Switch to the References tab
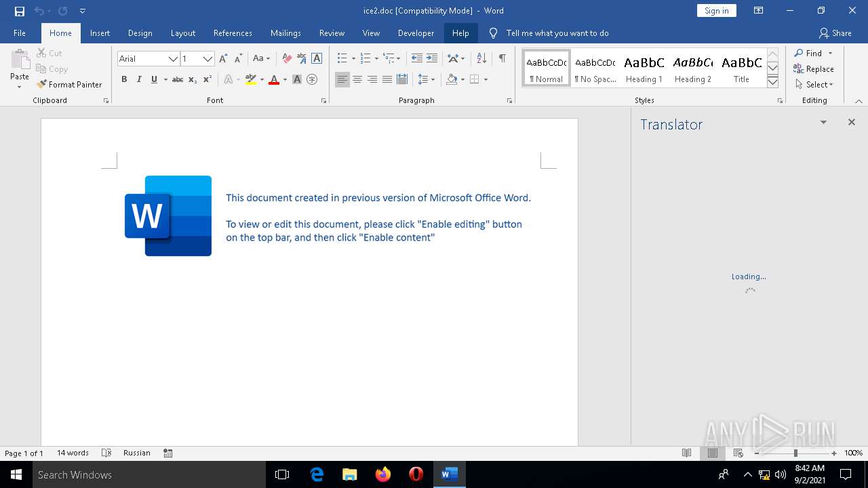This screenshot has width=868, height=488. coord(233,33)
